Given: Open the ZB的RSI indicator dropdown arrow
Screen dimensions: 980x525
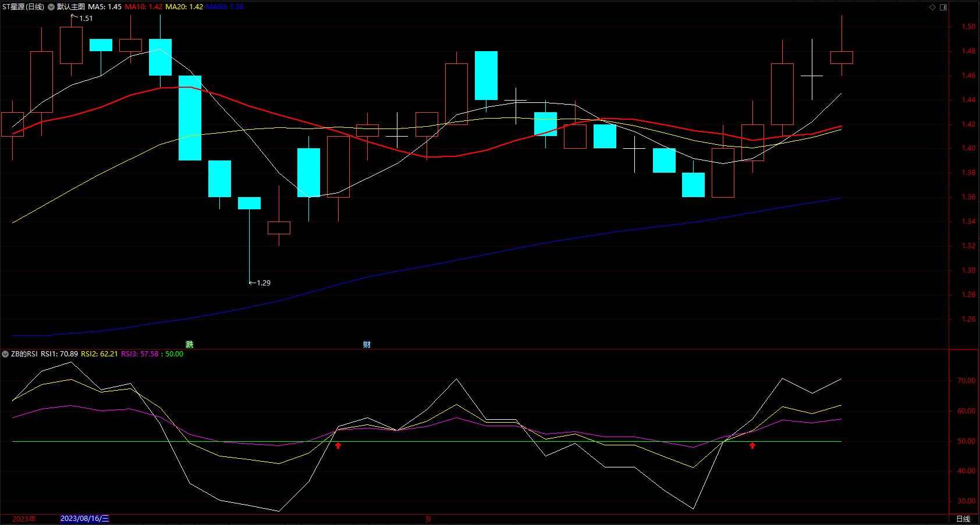Looking at the screenshot, I should [5, 354].
